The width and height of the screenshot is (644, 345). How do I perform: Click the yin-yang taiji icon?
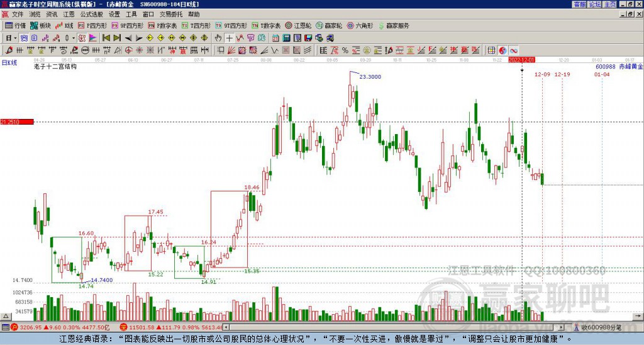502,50
